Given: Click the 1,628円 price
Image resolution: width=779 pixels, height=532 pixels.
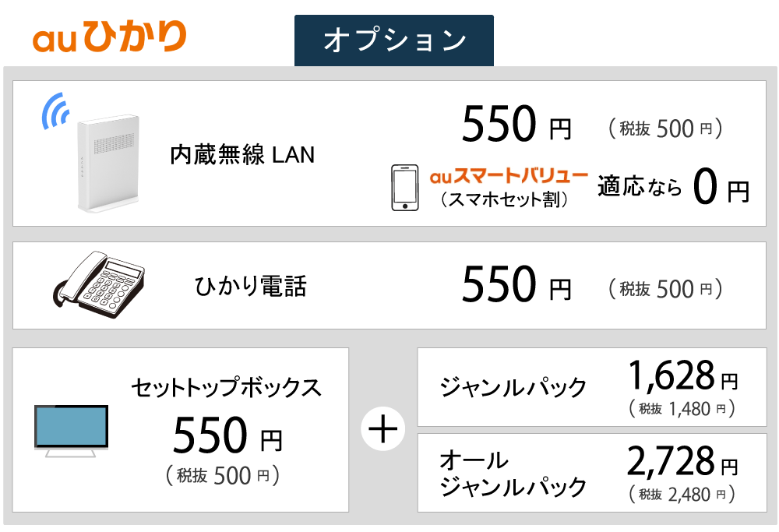Looking at the screenshot, I should (683, 375).
